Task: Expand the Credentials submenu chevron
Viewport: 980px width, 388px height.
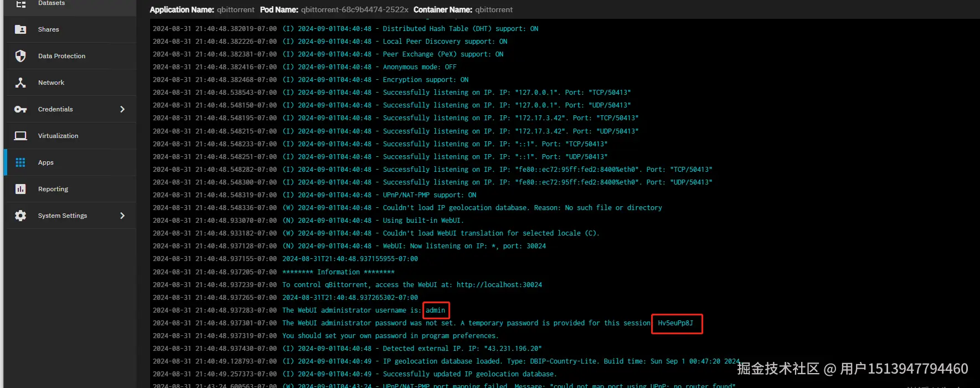Action: coord(122,109)
